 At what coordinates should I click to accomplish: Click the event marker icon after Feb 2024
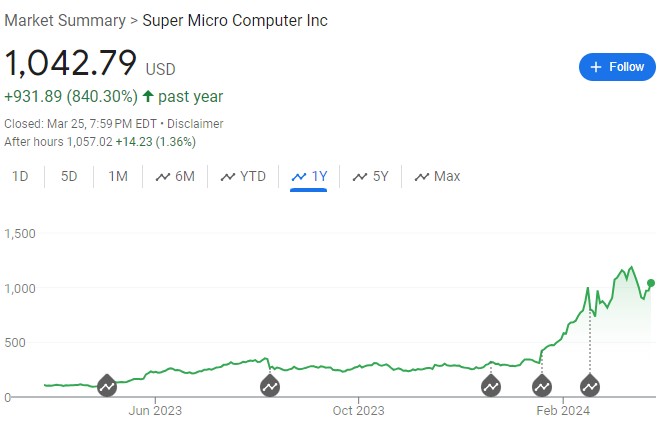[590, 385]
